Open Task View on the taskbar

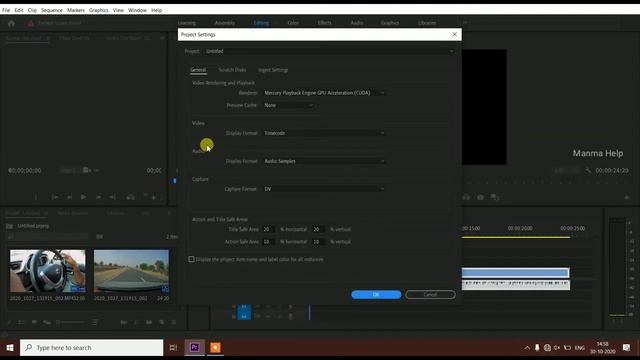[x=173, y=348]
